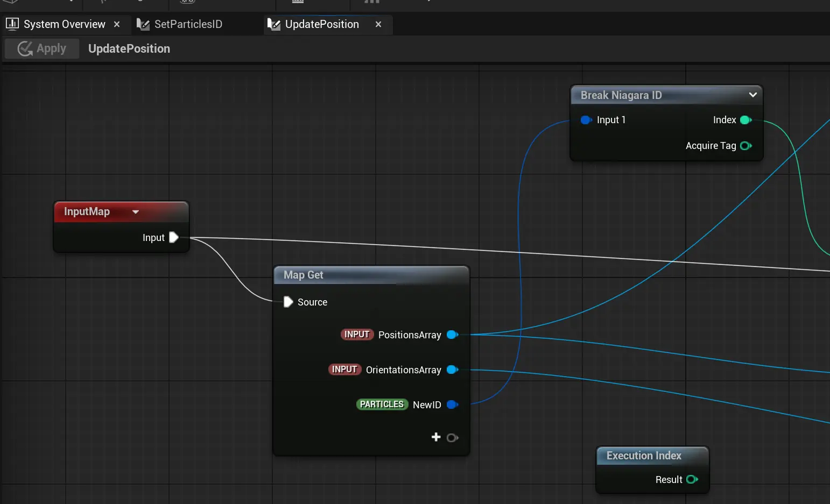Click the green Index output pin
The height and width of the screenshot is (504, 830).
(x=745, y=120)
